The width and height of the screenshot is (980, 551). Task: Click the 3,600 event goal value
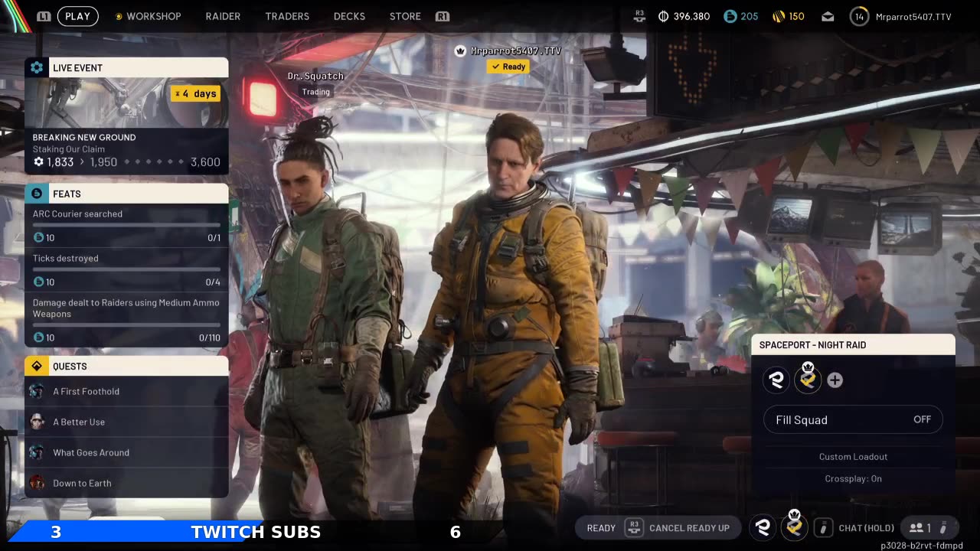click(x=205, y=162)
